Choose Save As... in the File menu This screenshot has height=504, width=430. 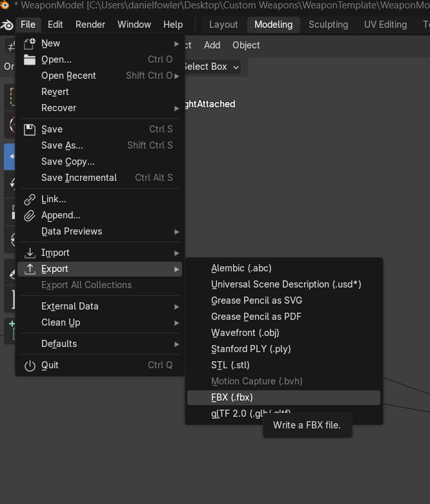click(100, 145)
